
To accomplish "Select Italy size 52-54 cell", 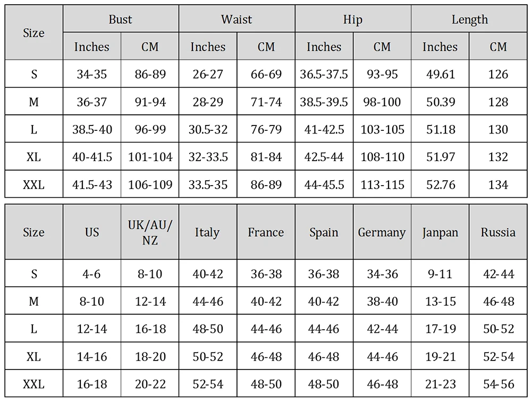I will click(x=208, y=384).
